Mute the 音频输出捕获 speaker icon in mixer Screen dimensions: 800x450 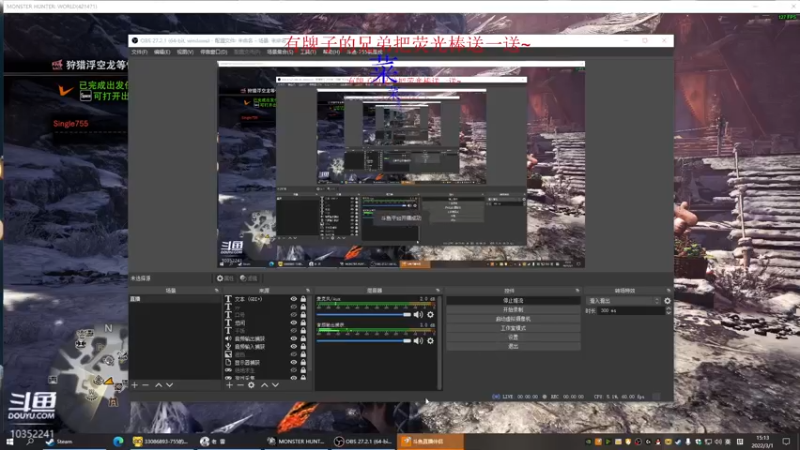tap(418, 341)
